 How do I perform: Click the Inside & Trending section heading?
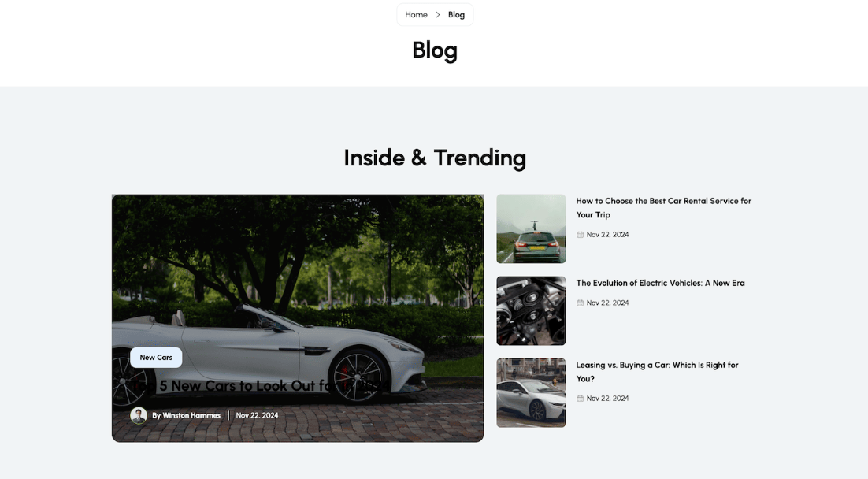pos(435,158)
